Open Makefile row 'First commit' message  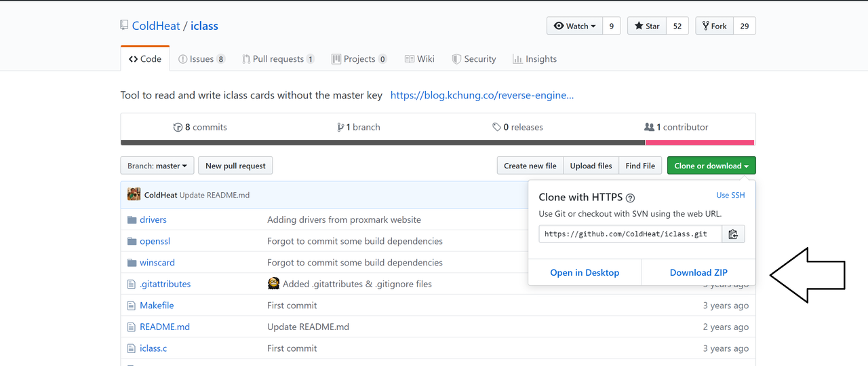[x=292, y=306]
